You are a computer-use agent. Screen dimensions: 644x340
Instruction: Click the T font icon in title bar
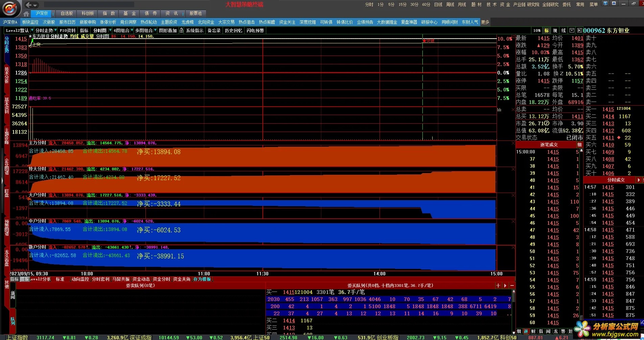pos(605,3)
